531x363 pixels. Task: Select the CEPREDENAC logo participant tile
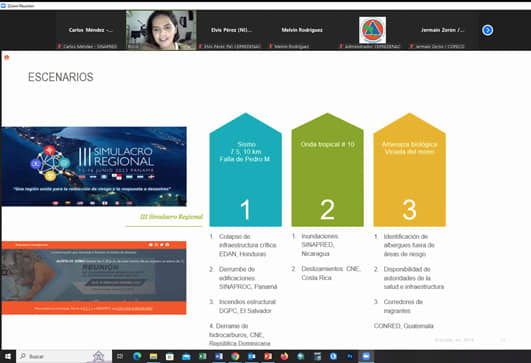tap(372, 30)
